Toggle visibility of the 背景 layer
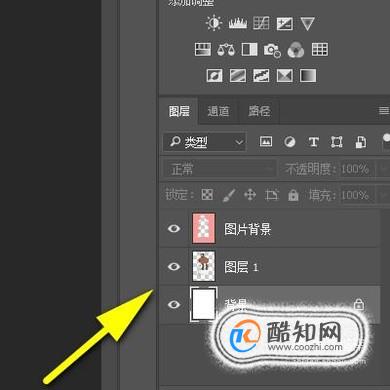390x390 pixels. pyautogui.click(x=174, y=305)
